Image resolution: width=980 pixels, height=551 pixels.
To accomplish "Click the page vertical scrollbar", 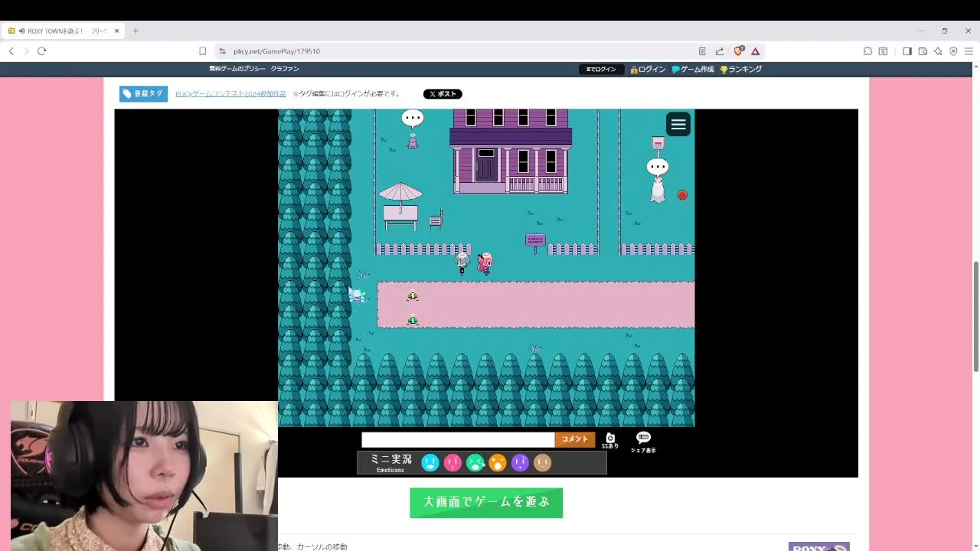I will pyautogui.click(x=975, y=317).
